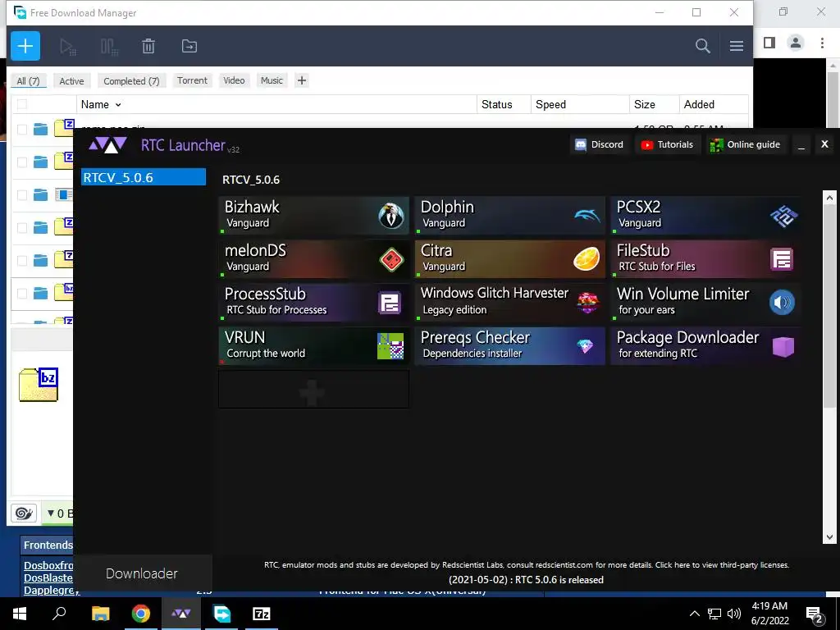Check the first download row checkbox
The width and height of the screenshot is (840, 630).
(x=22, y=129)
